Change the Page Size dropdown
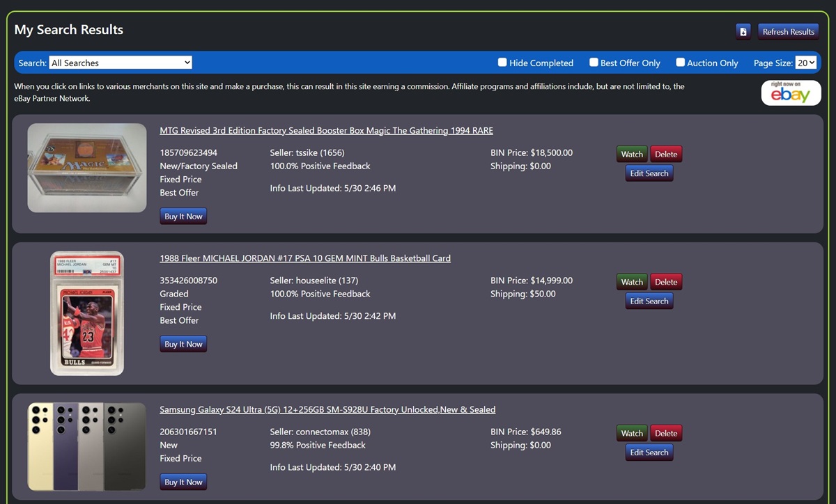This screenshot has width=836, height=504. point(806,63)
